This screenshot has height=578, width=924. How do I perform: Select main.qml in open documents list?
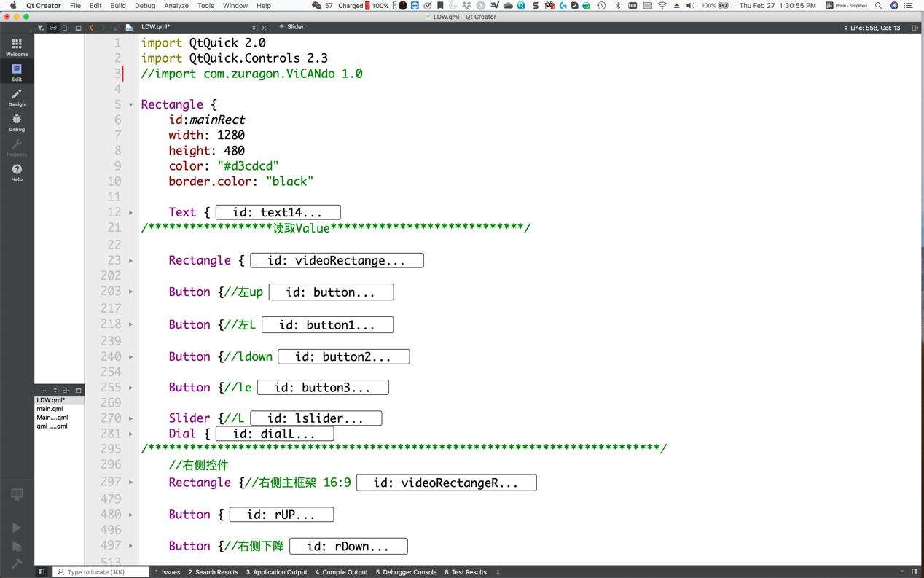pyautogui.click(x=50, y=409)
